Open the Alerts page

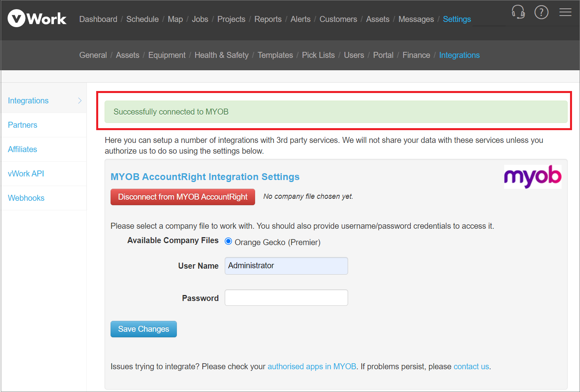pos(300,19)
